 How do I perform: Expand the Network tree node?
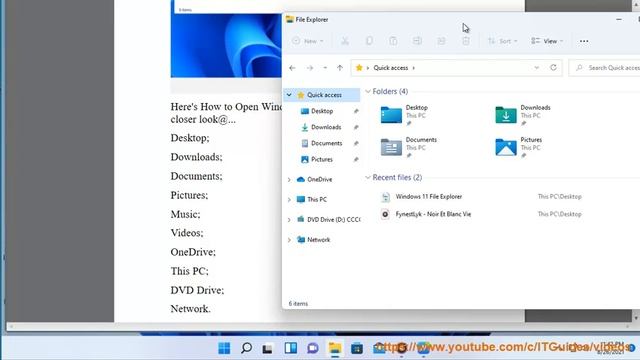(289, 240)
